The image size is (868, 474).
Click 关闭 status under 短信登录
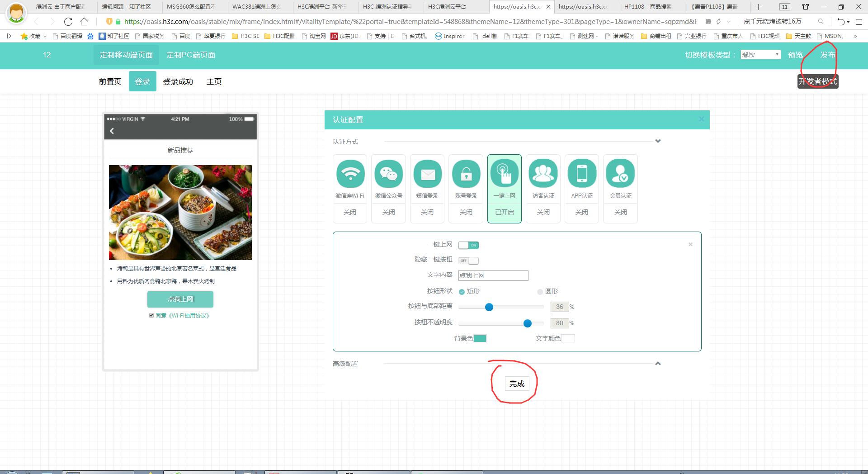(x=427, y=212)
